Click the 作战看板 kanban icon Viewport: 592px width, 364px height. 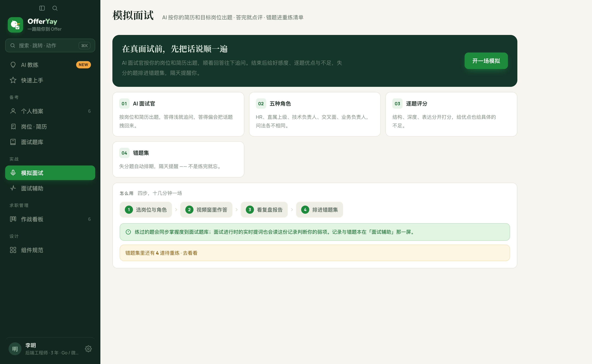click(13, 219)
